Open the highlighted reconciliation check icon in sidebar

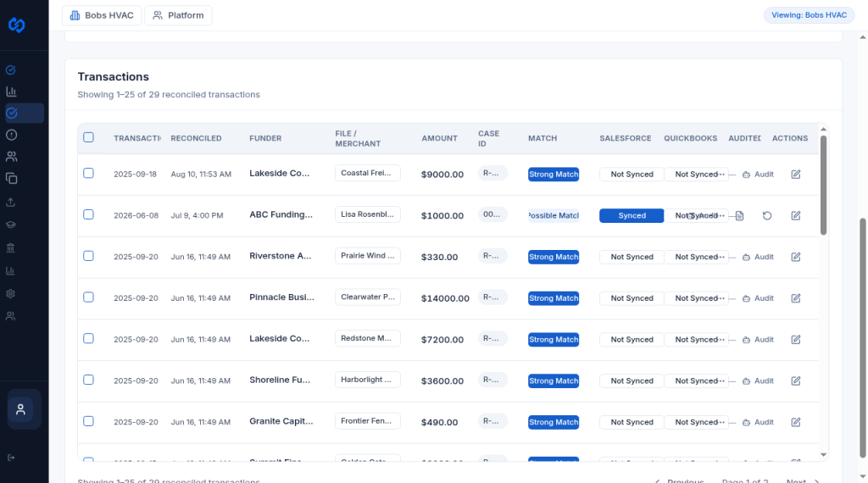point(12,113)
